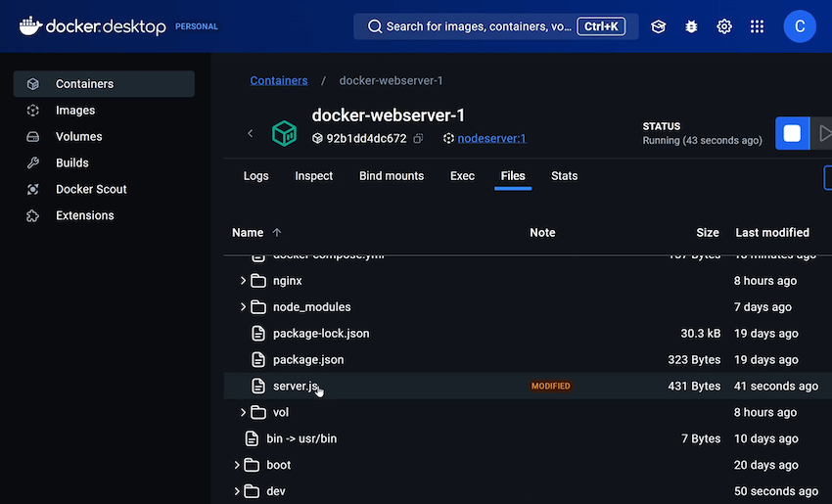Click the Ctrl+K shortcut badge
832x504 pixels.
601,26
